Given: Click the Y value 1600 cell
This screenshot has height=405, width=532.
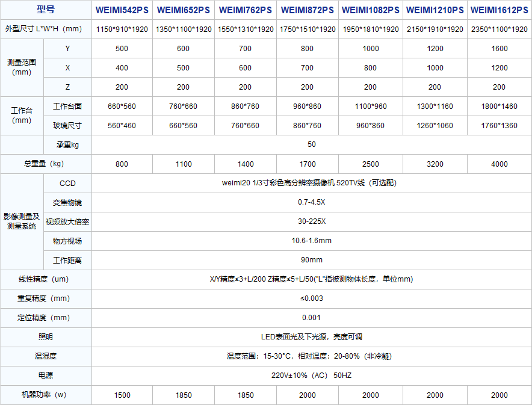Looking at the screenshot, I should pos(500,49).
